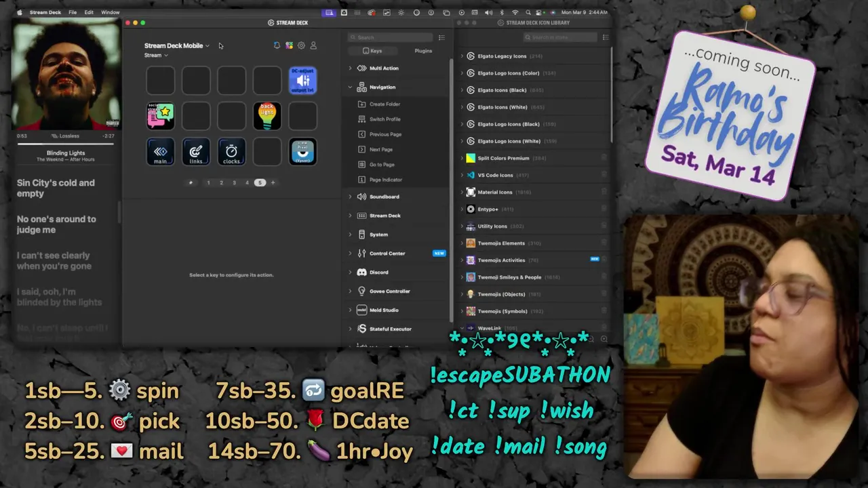This screenshot has height=488, width=868.
Task: Go to page 1
Action: pos(208,182)
